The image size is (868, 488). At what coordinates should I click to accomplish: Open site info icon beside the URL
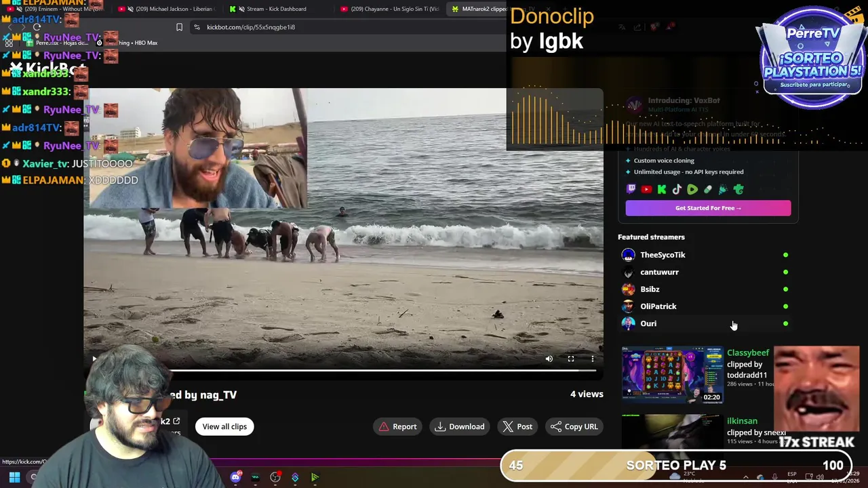(197, 27)
